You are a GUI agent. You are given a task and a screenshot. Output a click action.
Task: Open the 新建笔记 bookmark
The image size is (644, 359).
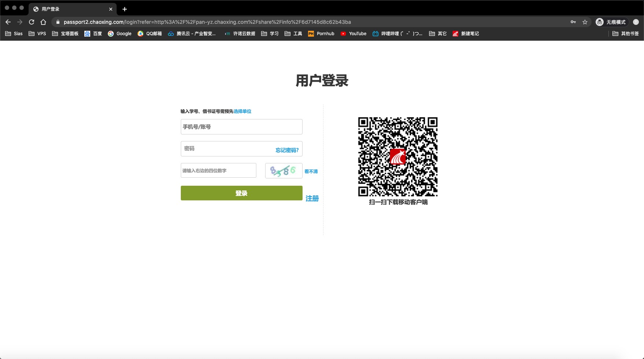[466, 33]
